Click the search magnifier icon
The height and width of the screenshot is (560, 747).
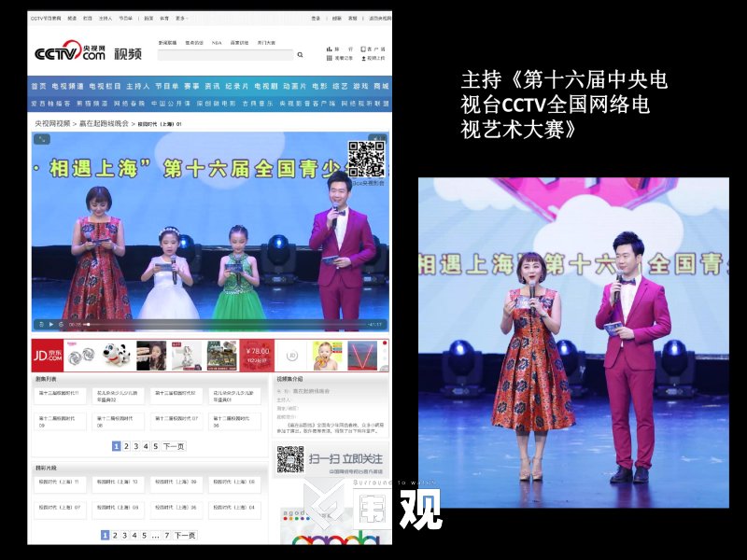[300, 55]
